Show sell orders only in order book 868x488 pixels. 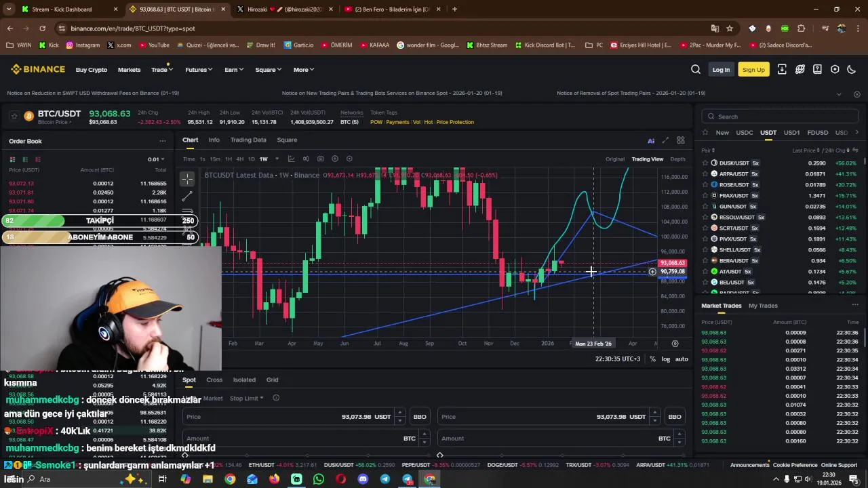[x=38, y=159]
